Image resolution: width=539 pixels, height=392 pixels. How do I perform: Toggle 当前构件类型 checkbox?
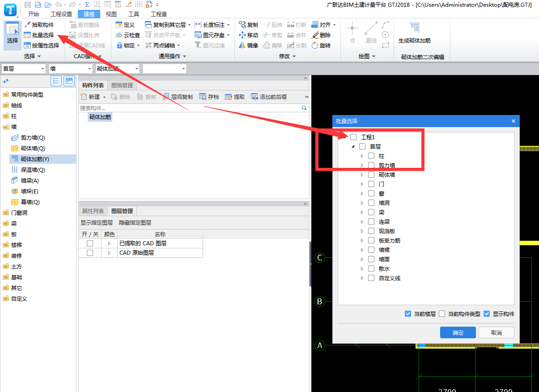point(442,314)
